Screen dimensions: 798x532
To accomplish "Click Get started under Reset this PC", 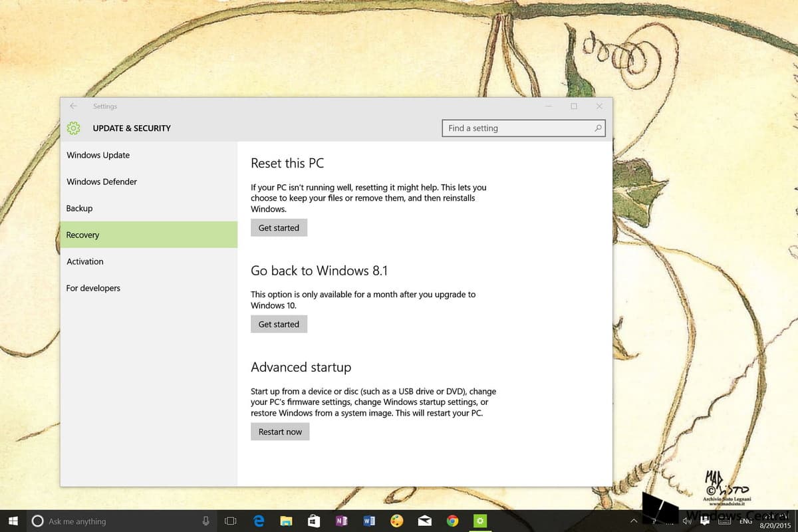I will point(279,228).
